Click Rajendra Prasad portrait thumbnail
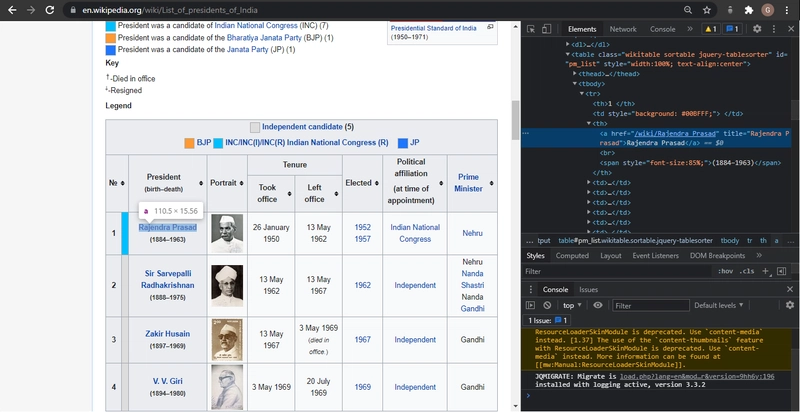This screenshot has height=412, width=800. pyautogui.click(x=227, y=233)
